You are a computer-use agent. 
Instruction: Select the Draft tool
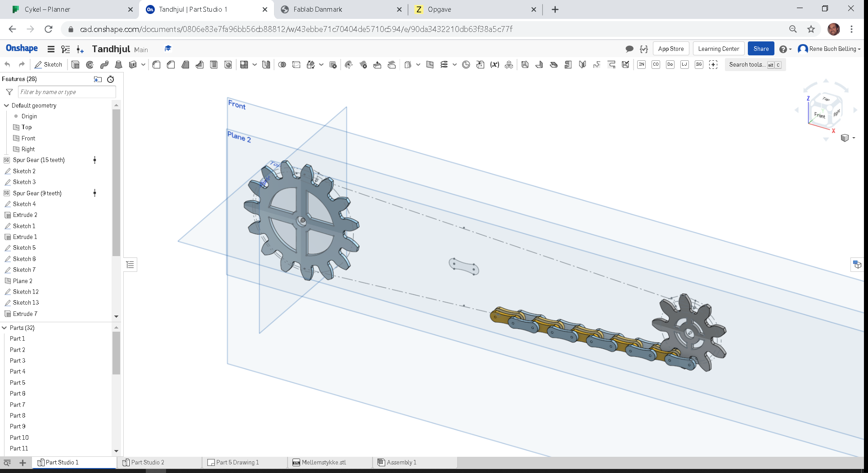[185, 65]
